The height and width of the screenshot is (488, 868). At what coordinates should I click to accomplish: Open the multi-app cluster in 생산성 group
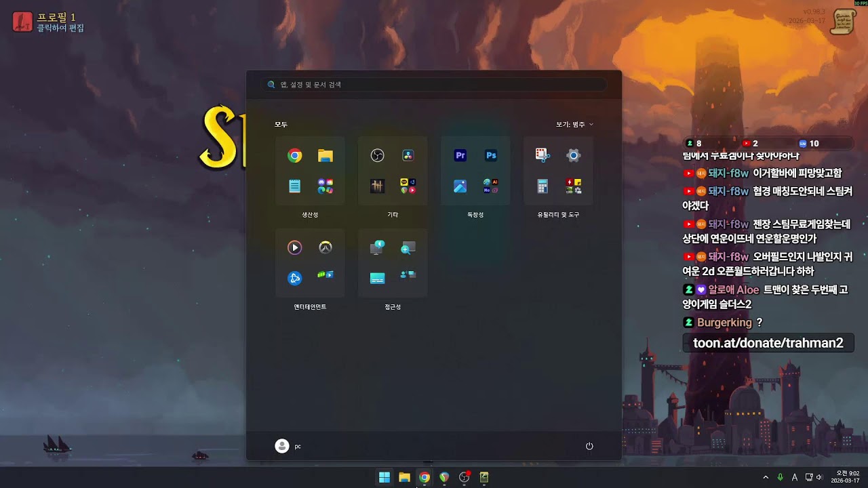325,186
